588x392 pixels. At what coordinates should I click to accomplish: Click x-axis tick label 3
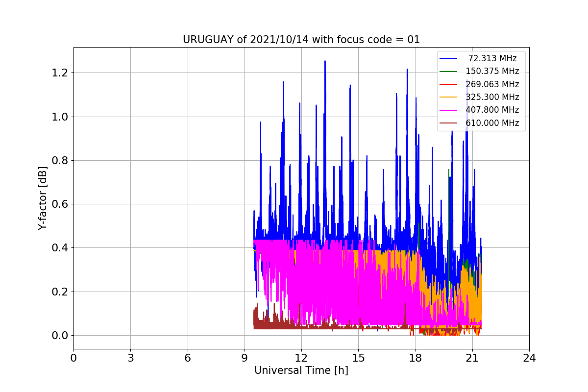pos(130,358)
